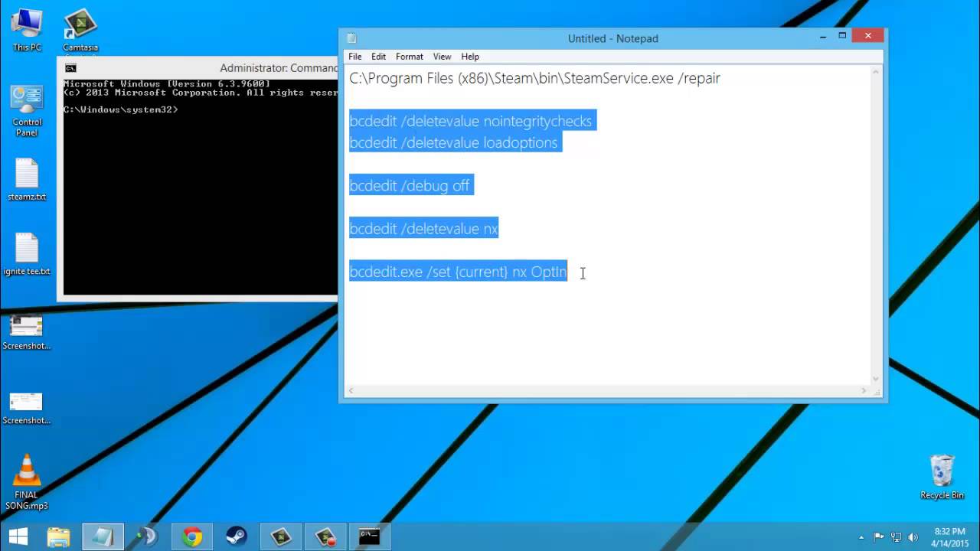This screenshot has height=551, width=980.
Task: Click the Notepad horizontal scrollbar left arrow
Action: click(351, 391)
